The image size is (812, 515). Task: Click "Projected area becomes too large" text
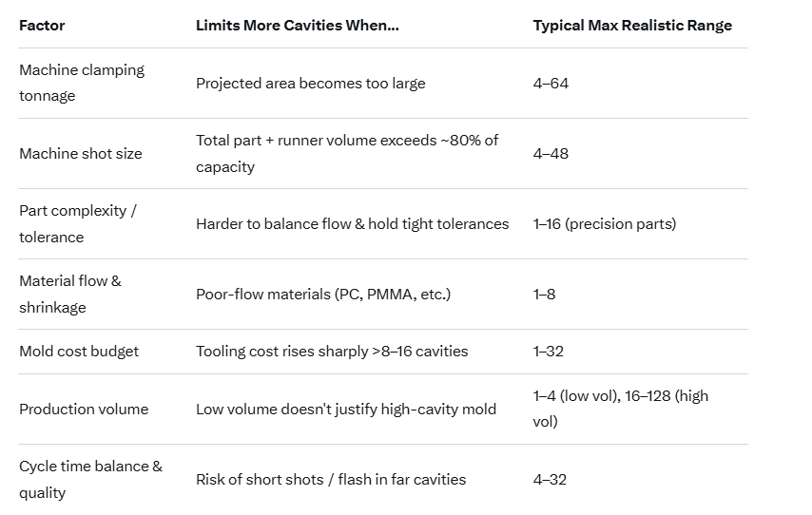(x=310, y=84)
